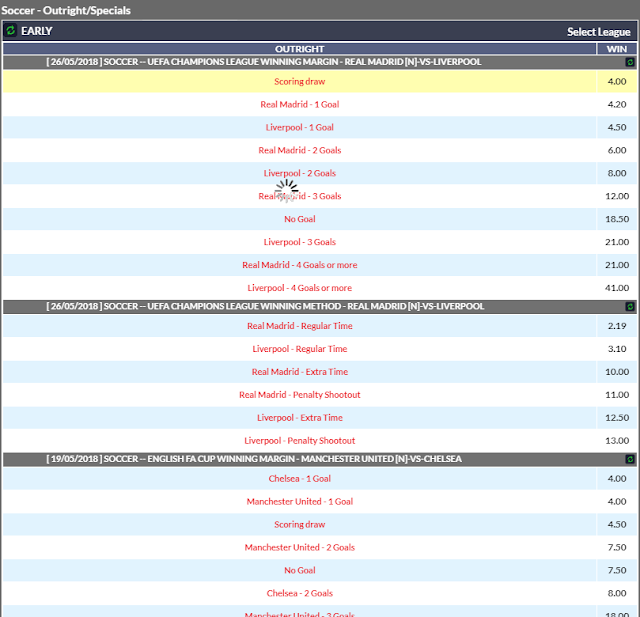Screen dimensions: 640x617
Task: Choose the Liverpool - 1 Goal outcome
Action: pos(300,127)
